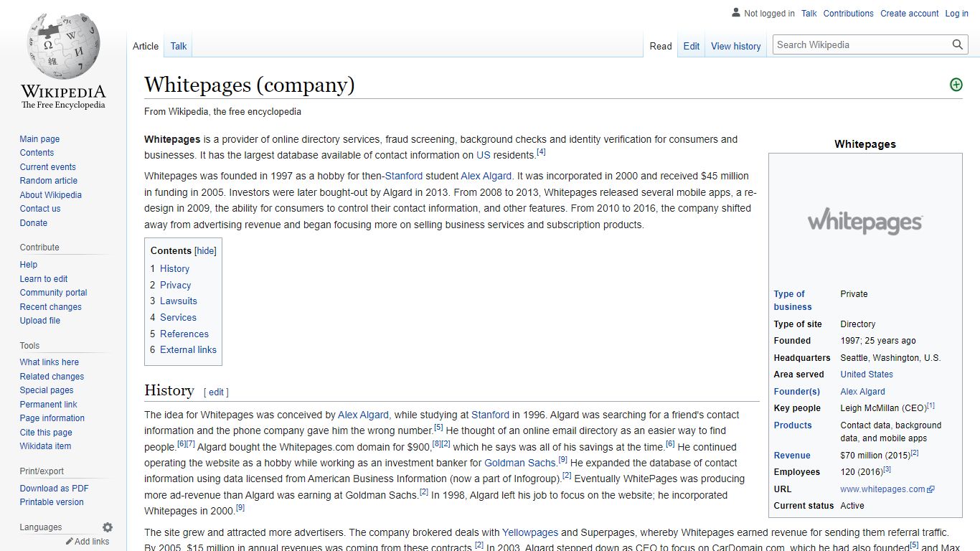Open the Edit tab

(x=692, y=46)
